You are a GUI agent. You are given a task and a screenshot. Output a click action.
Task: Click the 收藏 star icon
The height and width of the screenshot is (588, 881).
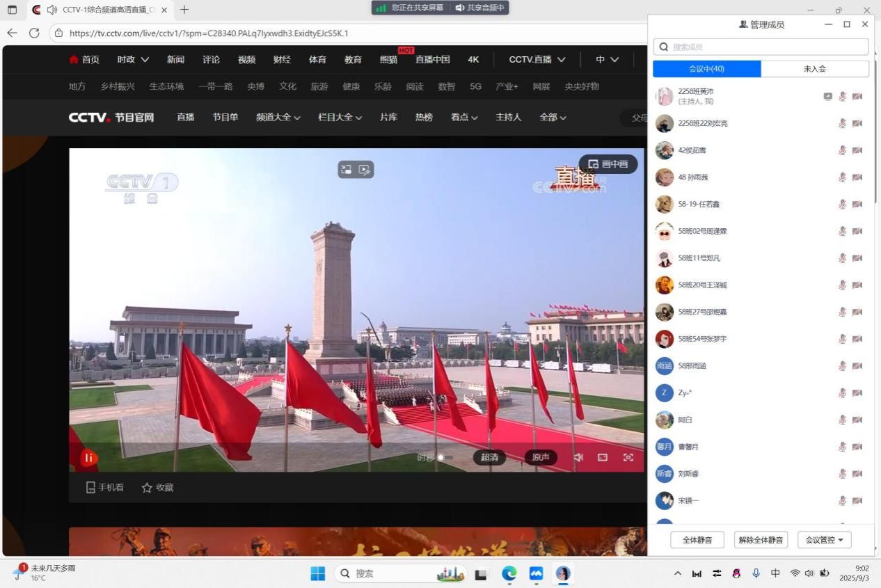pos(147,488)
